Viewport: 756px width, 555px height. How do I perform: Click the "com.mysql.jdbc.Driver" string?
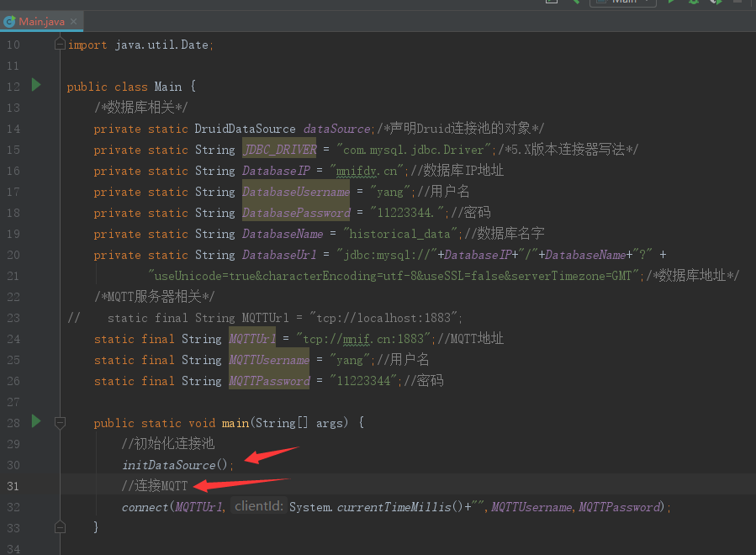[x=414, y=150]
